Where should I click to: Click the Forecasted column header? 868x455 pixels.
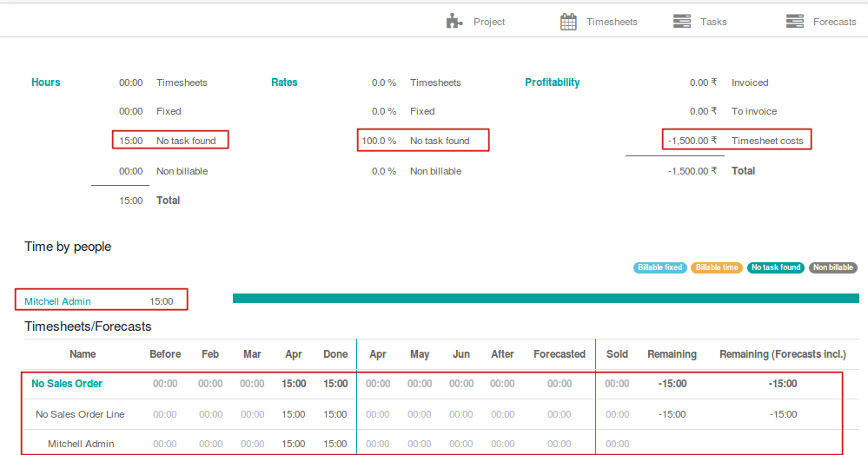559,354
